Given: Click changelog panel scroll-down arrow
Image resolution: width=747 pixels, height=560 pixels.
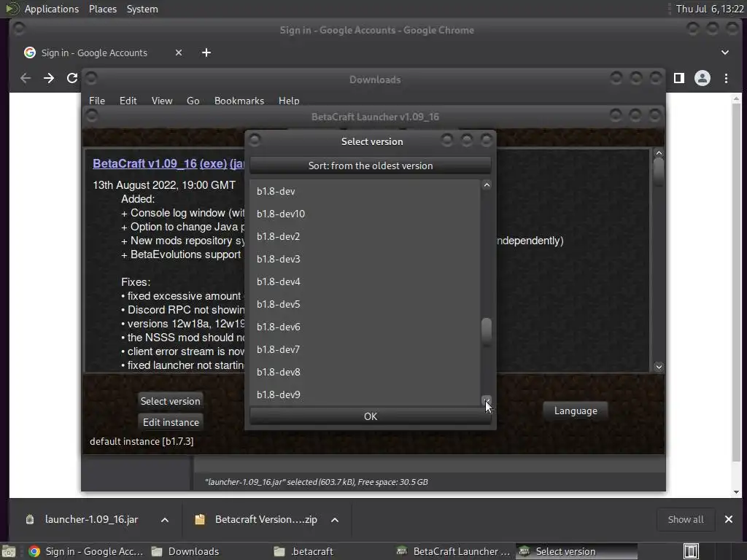Looking at the screenshot, I should 659,367.
